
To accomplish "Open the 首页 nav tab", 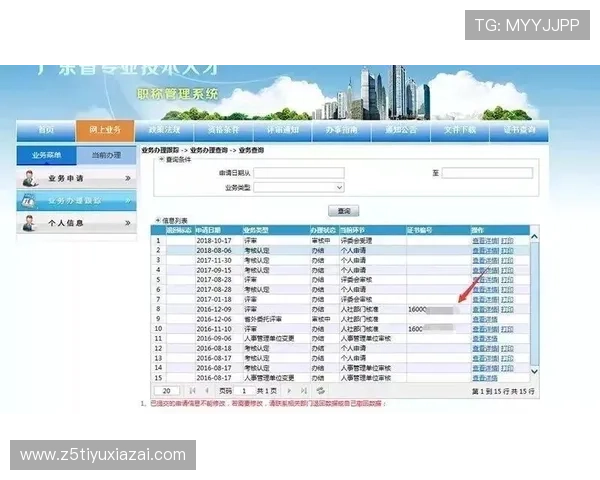I will (x=46, y=130).
